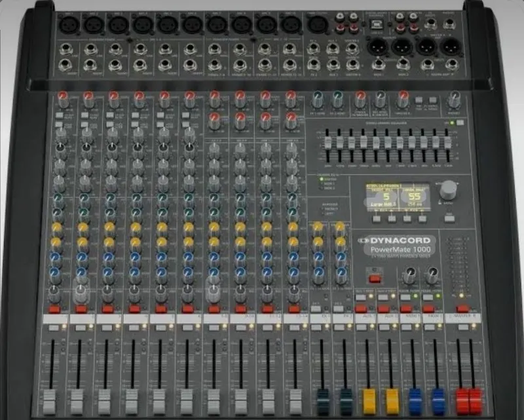Click the top-right phones level knob
Image resolution: width=524 pixels, height=420 pixels.
(453, 98)
